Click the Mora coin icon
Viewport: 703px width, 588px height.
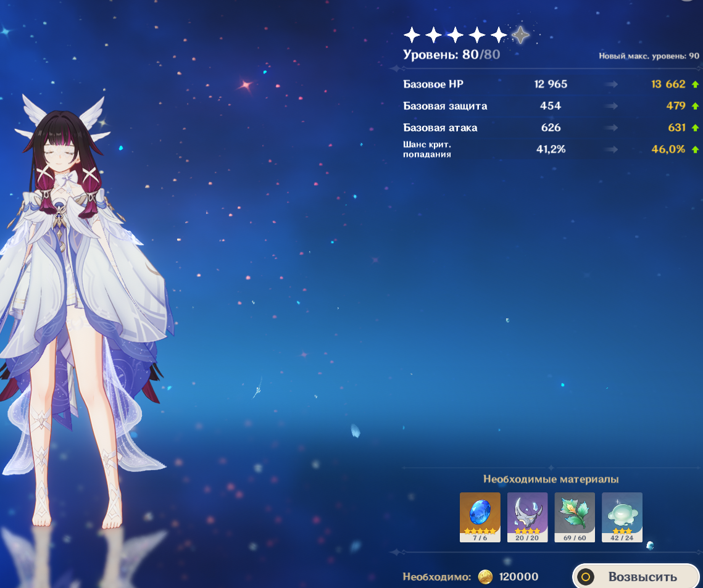click(485, 577)
